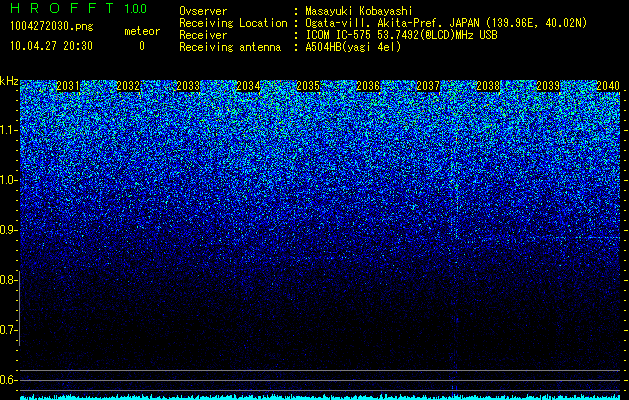Click the Receiver label
The image size is (629, 400).
coord(203,35)
